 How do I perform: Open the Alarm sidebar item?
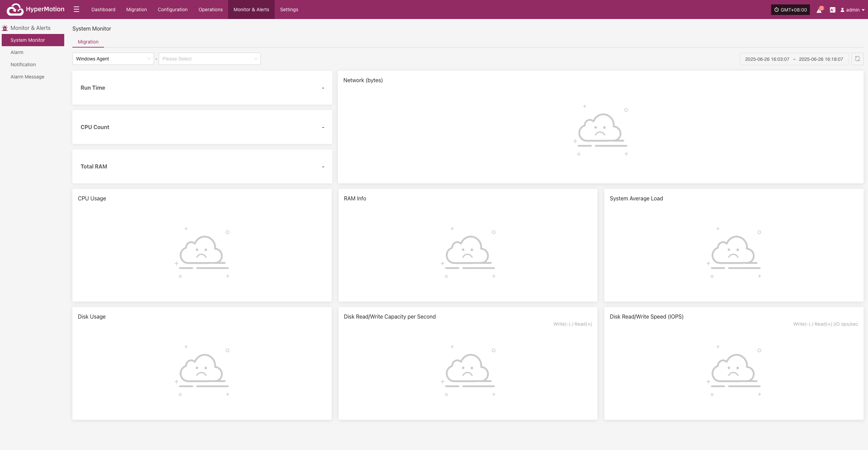click(33, 52)
